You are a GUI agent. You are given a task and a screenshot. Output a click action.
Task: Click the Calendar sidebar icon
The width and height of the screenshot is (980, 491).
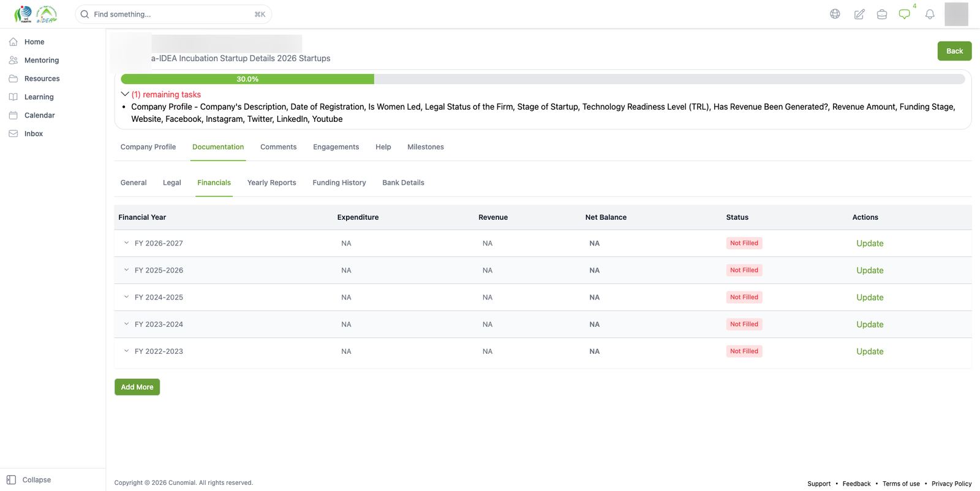pyautogui.click(x=13, y=115)
